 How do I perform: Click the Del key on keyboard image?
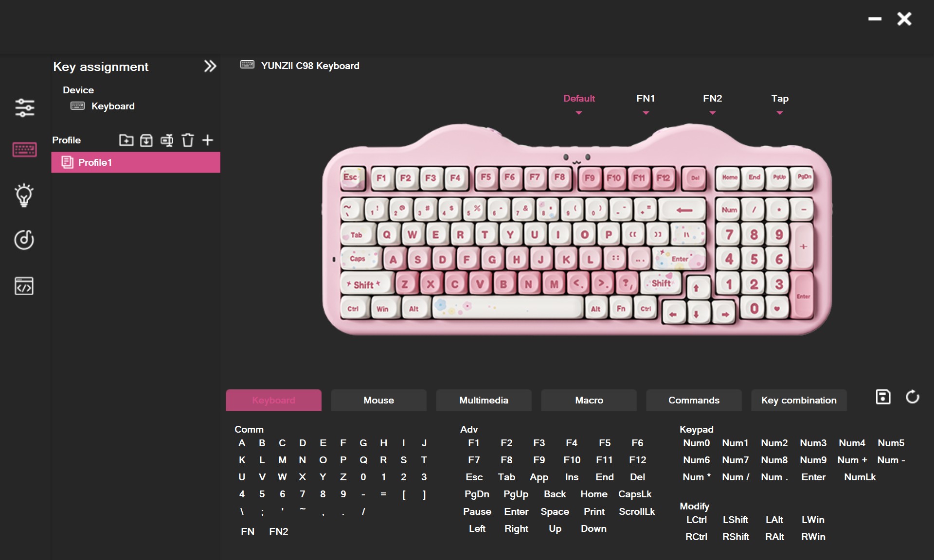pos(695,178)
